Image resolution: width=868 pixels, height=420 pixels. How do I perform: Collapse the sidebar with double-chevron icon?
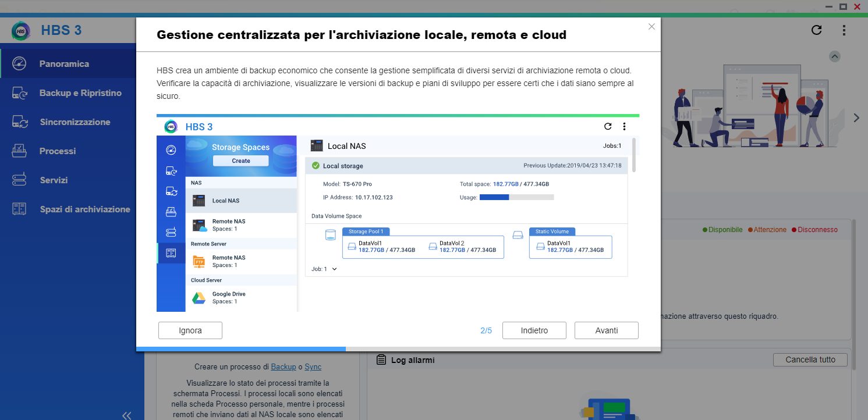point(126,415)
